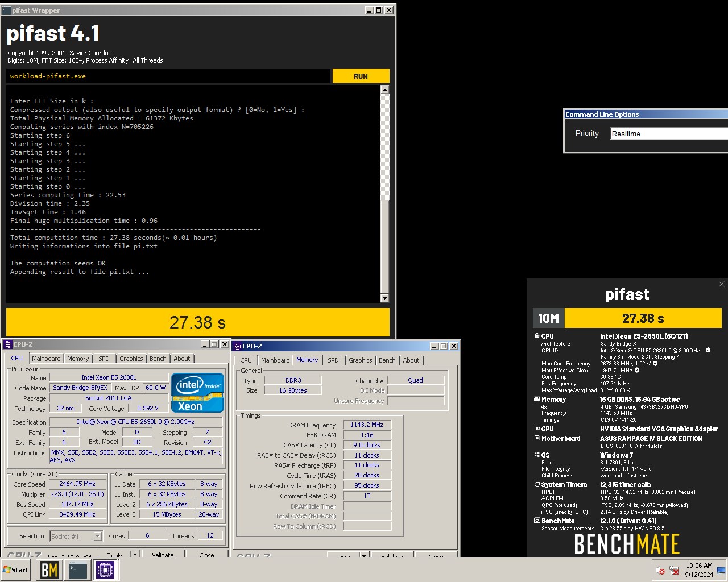Click the pifast Wrapper title bar icon
This screenshot has width=728, height=582.
(x=7, y=10)
